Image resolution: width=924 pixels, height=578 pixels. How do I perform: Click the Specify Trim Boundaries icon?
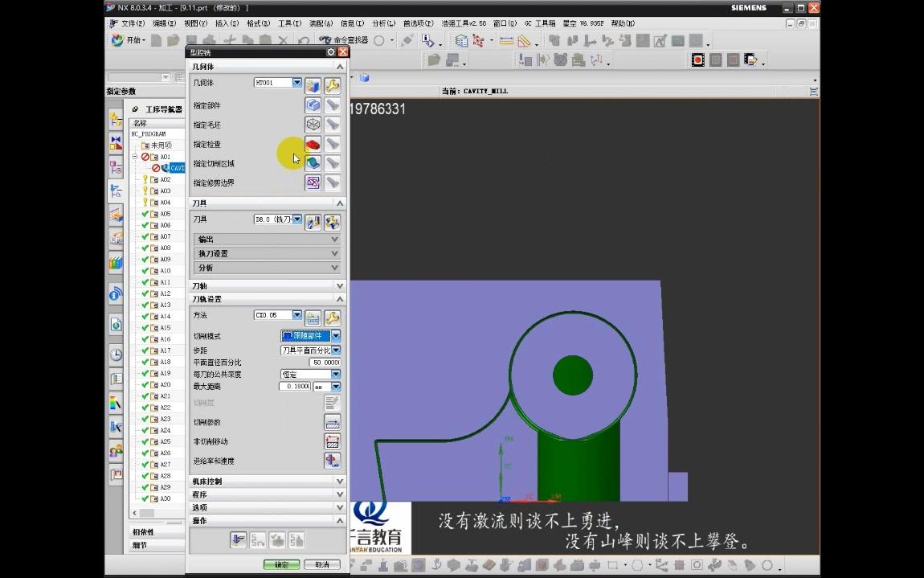(x=313, y=182)
